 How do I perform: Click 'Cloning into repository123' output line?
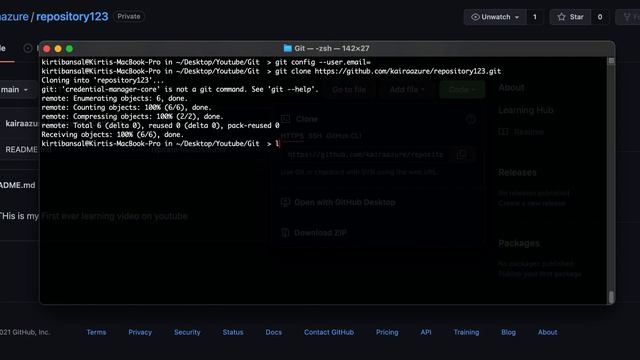(102, 80)
